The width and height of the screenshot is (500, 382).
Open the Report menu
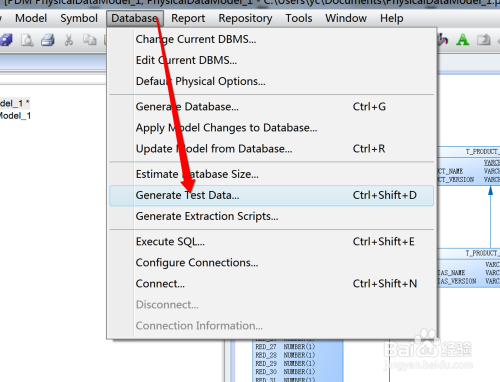(x=188, y=18)
